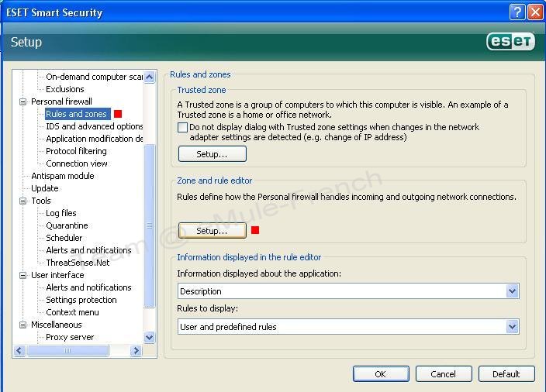Open Zone and rule editor Setup button
This screenshot has height=392, width=546.
[213, 231]
